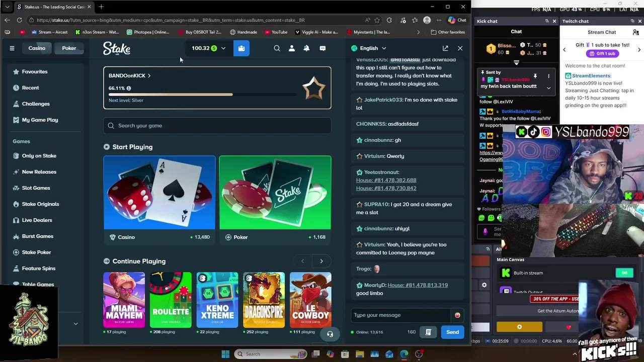Show next Continue Playing games
Screen dimensions: 644x362
tap(321, 261)
